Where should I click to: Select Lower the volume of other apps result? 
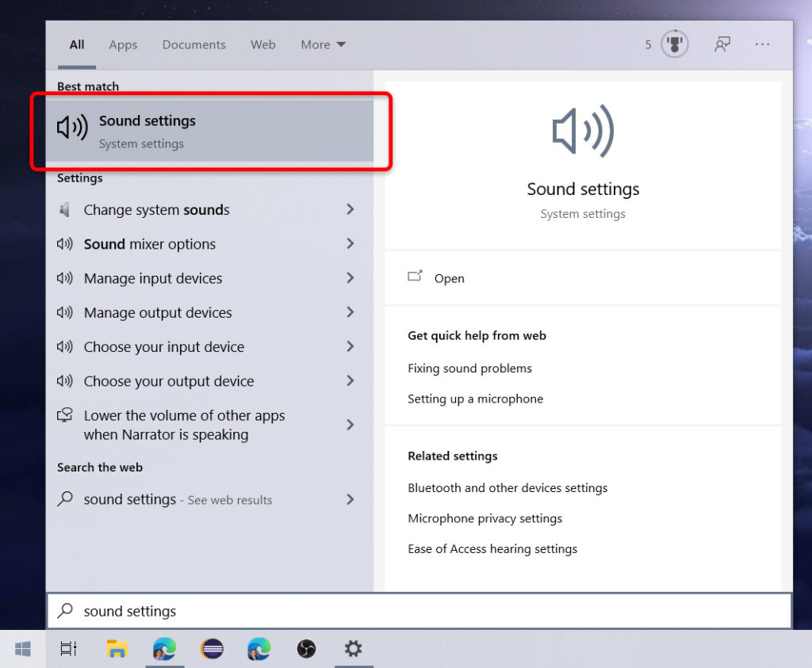tap(209, 425)
